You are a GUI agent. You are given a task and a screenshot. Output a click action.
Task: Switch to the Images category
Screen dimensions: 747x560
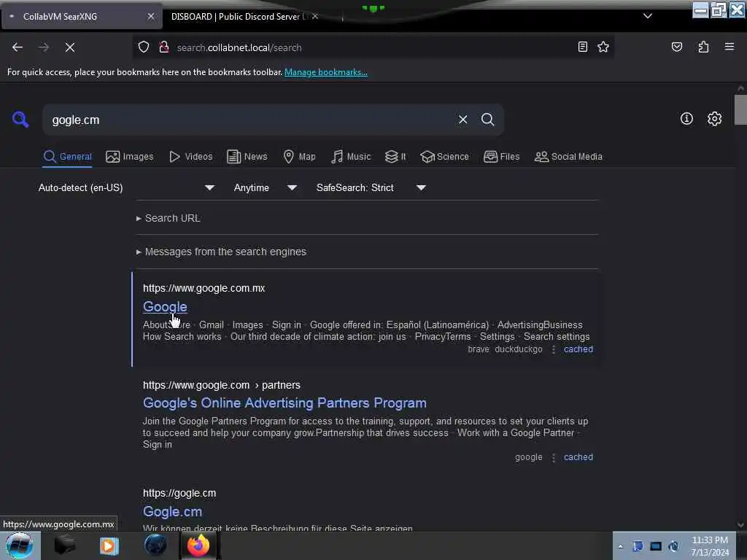tap(130, 157)
